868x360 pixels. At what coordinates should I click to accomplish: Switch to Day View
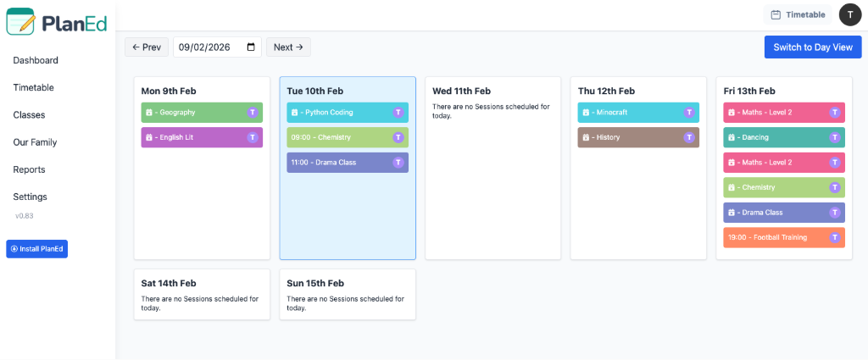coord(812,47)
